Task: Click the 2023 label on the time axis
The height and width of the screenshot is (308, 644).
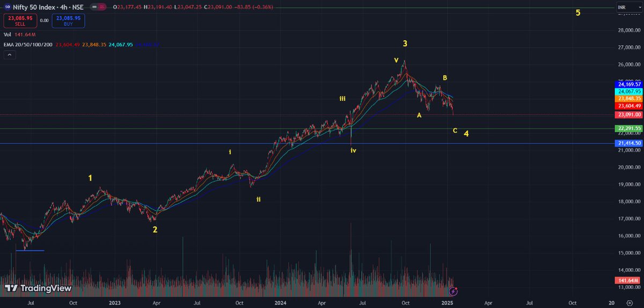Action: pos(114,303)
